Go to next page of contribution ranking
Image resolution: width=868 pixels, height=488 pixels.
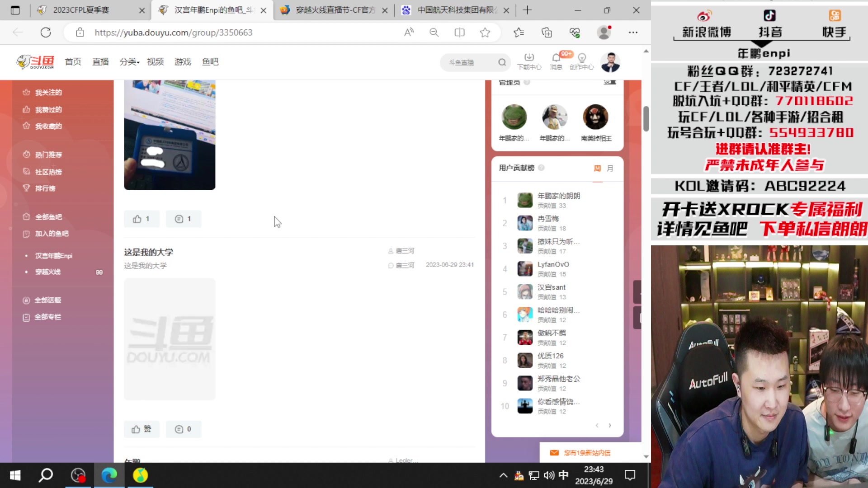point(610,426)
